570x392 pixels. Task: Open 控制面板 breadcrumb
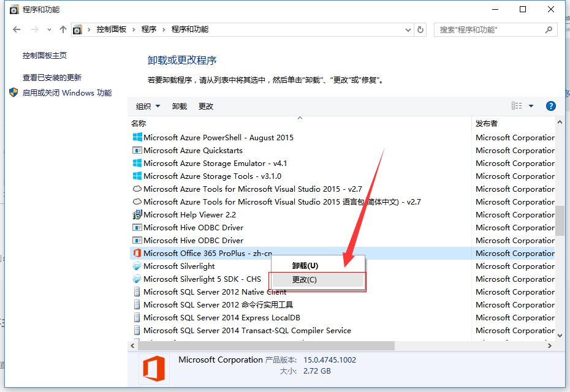click(x=111, y=29)
